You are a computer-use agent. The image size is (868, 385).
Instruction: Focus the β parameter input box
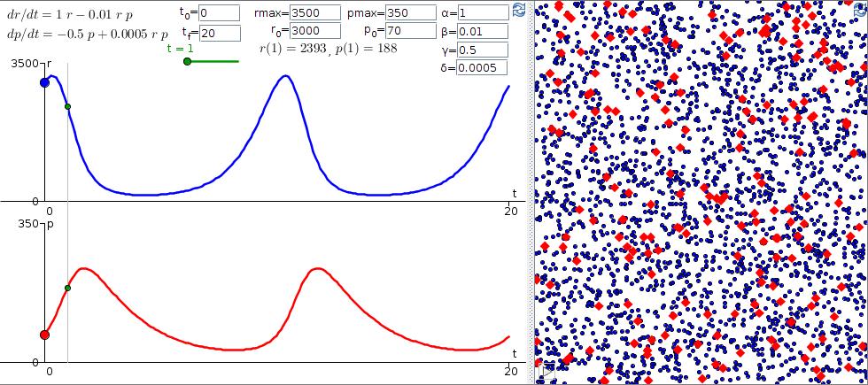point(483,31)
